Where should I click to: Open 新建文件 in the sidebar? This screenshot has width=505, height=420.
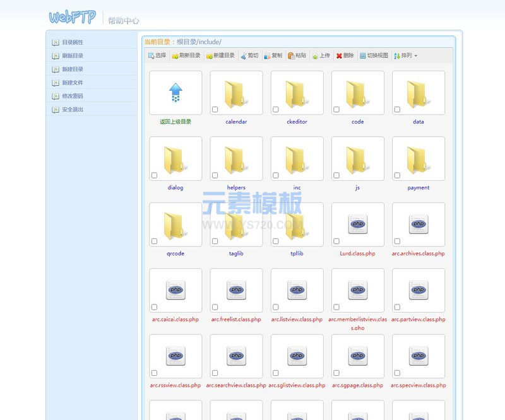pos(73,83)
